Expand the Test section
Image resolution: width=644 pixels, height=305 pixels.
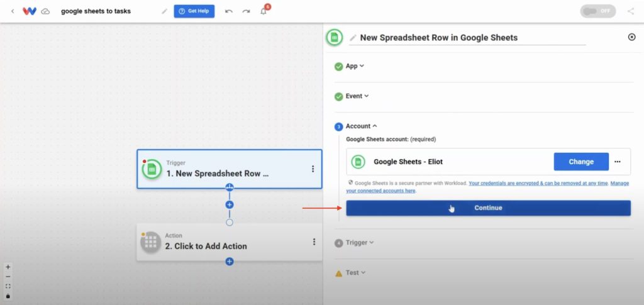coord(356,272)
